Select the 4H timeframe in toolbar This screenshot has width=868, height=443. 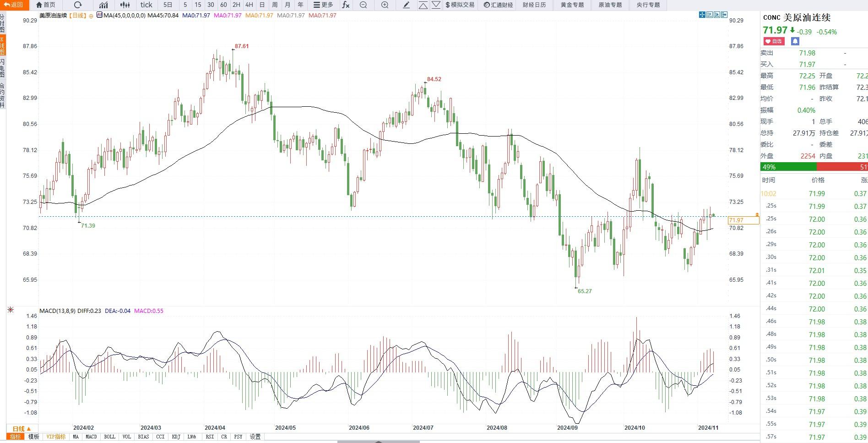click(x=249, y=5)
